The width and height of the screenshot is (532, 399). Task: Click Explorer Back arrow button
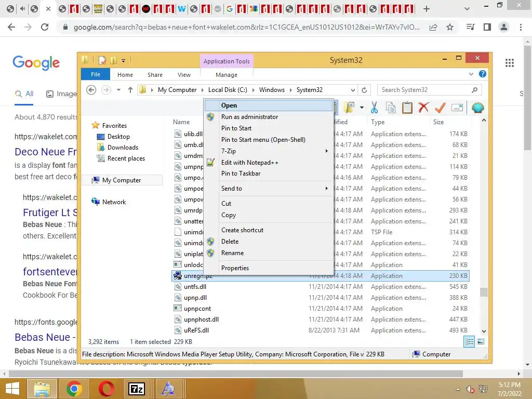(91, 90)
